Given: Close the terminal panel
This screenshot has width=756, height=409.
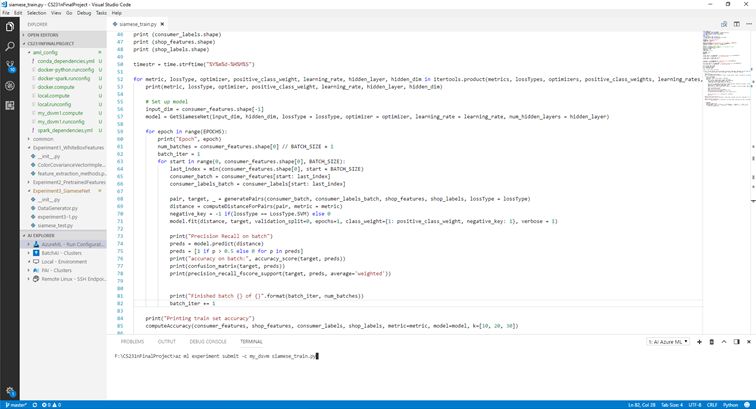Looking at the screenshot, I should tap(749, 341).
